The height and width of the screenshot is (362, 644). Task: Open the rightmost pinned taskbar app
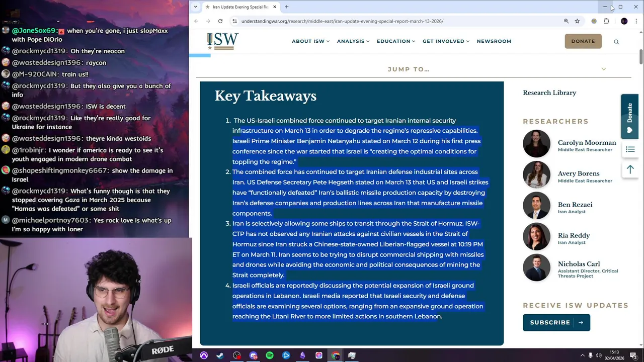[x=352, y=355]
